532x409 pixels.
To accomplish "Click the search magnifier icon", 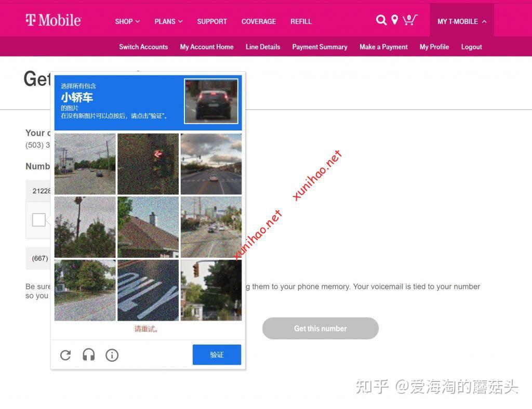I will (381, 20).
